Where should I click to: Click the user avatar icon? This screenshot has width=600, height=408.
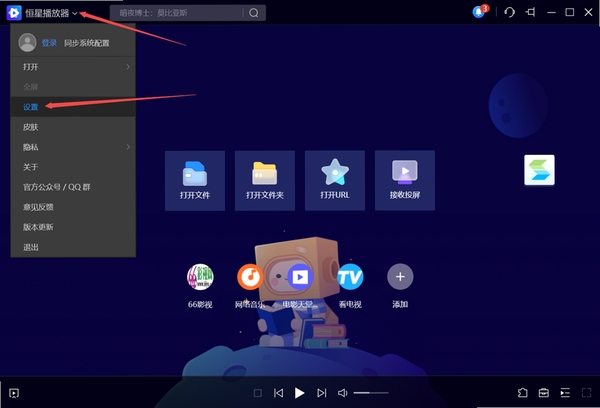click(x=27, y=42)
